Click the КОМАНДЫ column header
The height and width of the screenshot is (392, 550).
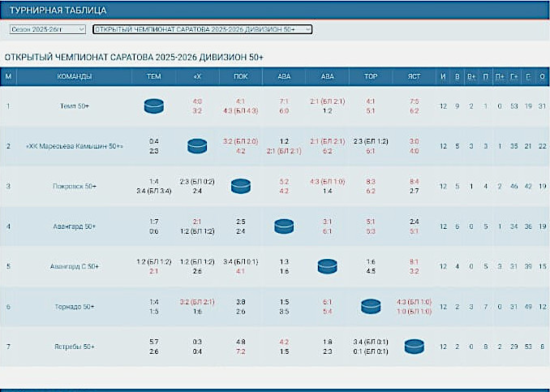[75, 76]
